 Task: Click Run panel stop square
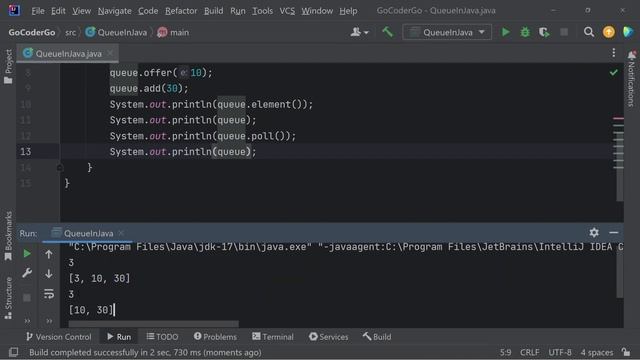(27, 298)
